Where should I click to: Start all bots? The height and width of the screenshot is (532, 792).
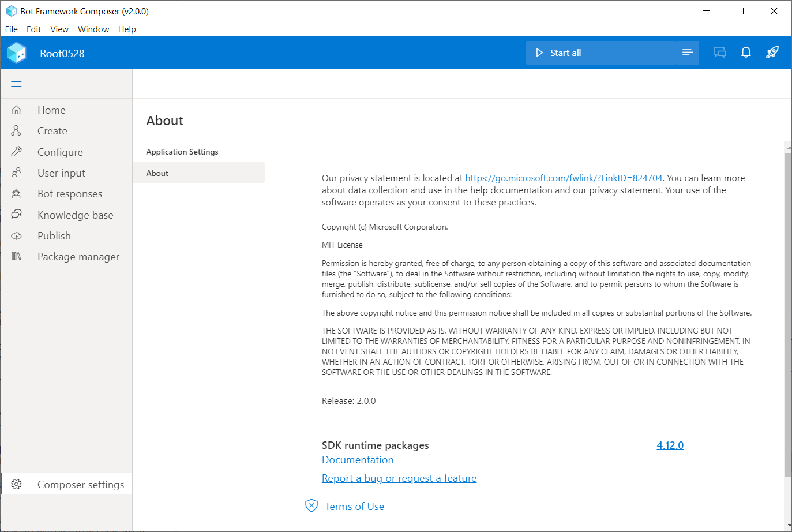tap(601, 53)
